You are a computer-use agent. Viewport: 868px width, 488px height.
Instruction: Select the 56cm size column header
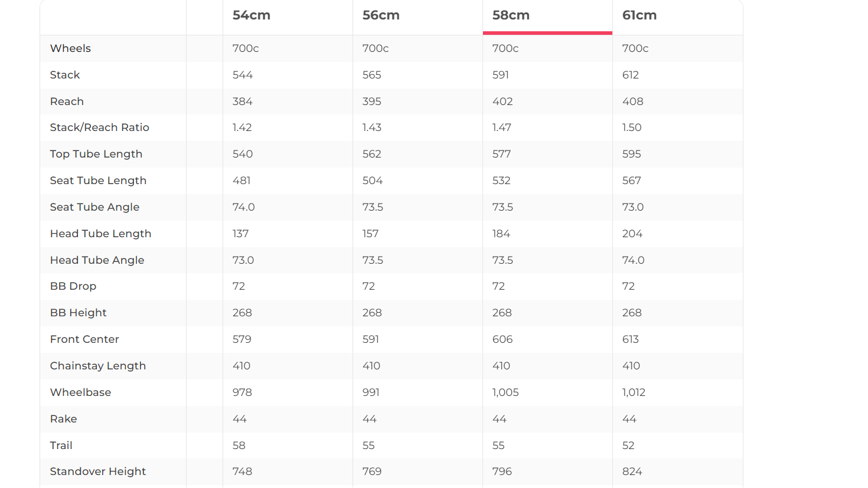coord(381,15)
